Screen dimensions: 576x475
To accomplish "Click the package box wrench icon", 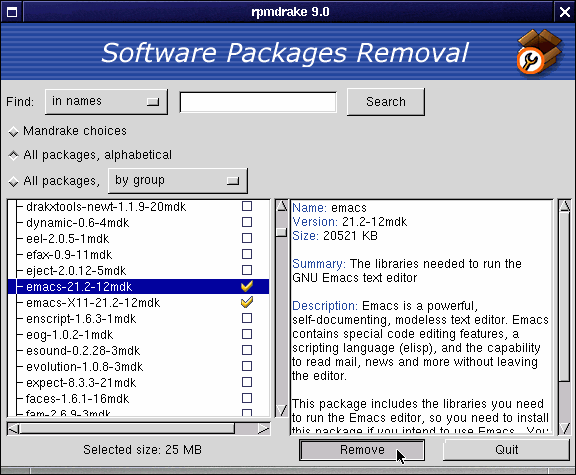I will coord(539,52).
